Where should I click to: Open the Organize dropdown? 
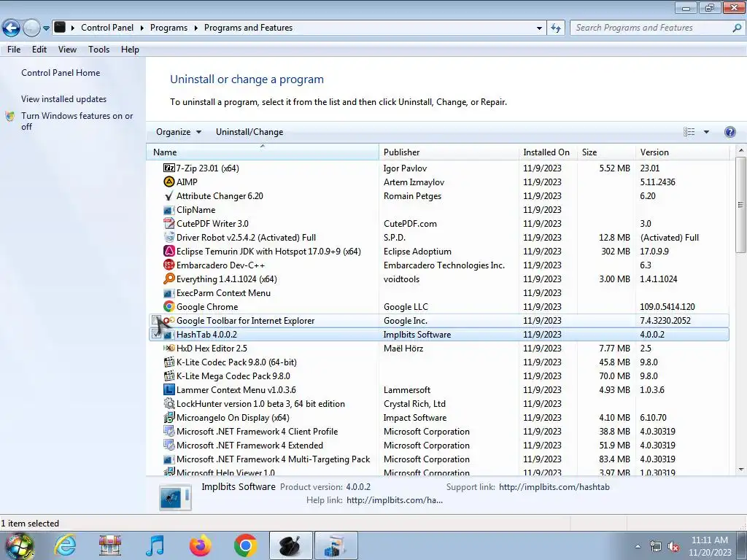click(179, 132)
